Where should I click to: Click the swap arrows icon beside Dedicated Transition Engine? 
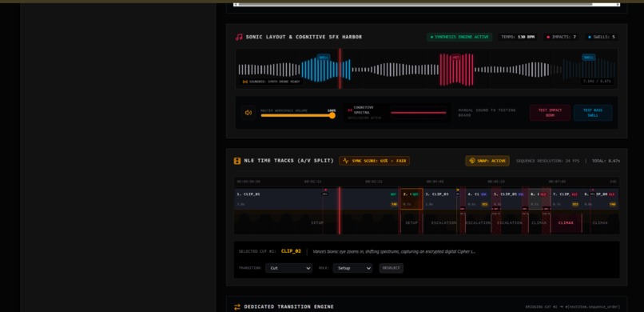tap(237, 306)
